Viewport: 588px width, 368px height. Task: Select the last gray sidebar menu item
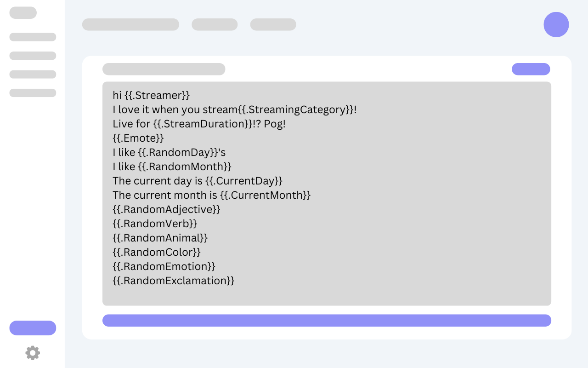pos(33,93)
